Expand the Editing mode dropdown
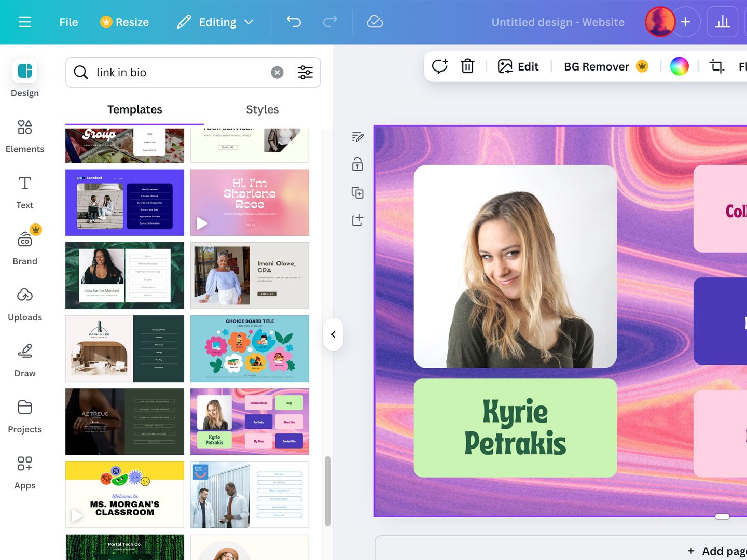 coord(215,22)
